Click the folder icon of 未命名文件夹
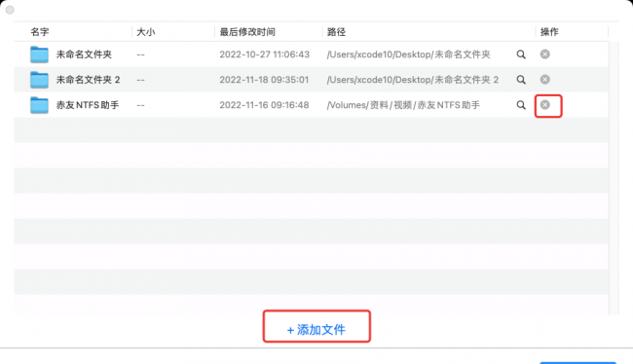Viewport: 633px width, 364px height. point(39,55)
